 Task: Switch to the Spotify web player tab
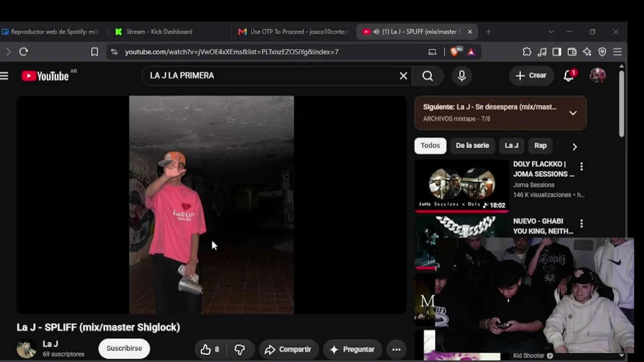51,32
